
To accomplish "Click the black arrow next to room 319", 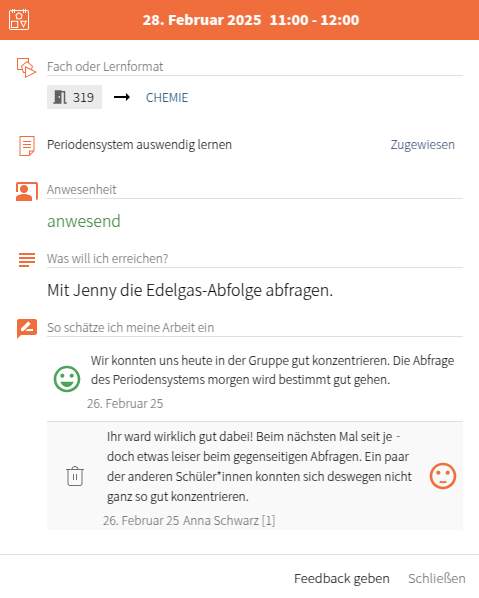I will point(122,97).
